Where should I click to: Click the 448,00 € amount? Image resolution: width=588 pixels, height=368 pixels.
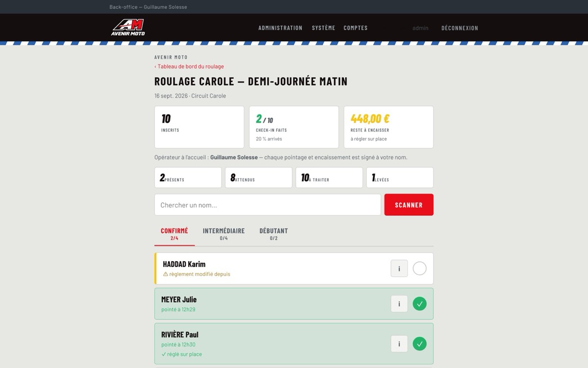370,118
